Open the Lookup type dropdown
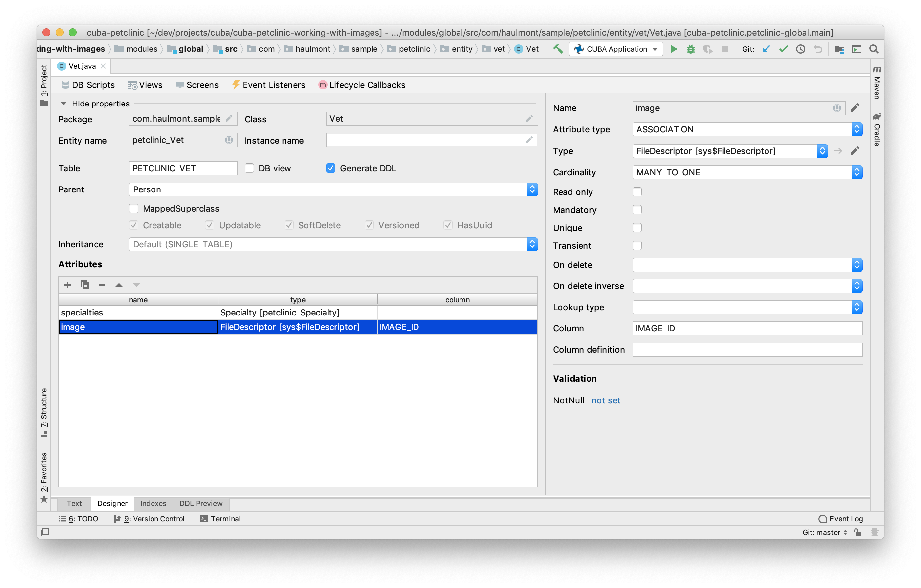The width and height of the screenshot is (921, 588). (x=747, y=307)
